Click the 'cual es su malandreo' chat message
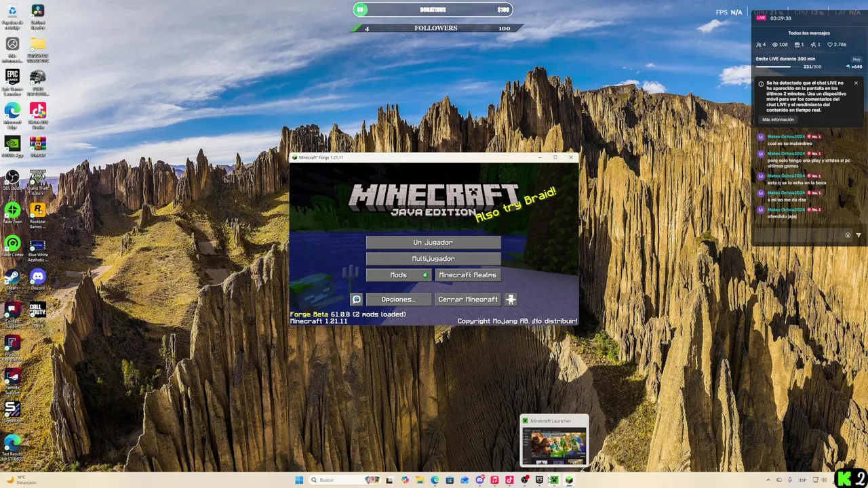This screenshot has height=488, width=868. pyautogui.click(x=789, y=144)
